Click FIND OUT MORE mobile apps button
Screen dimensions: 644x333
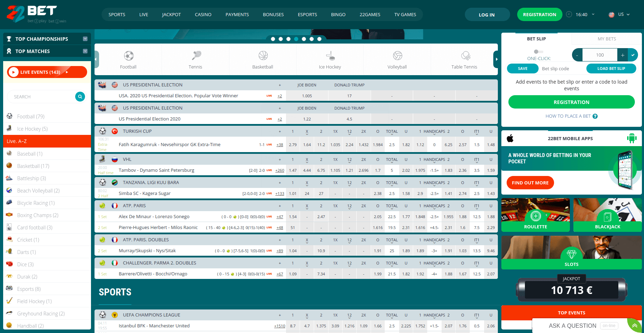coord(530,183)
